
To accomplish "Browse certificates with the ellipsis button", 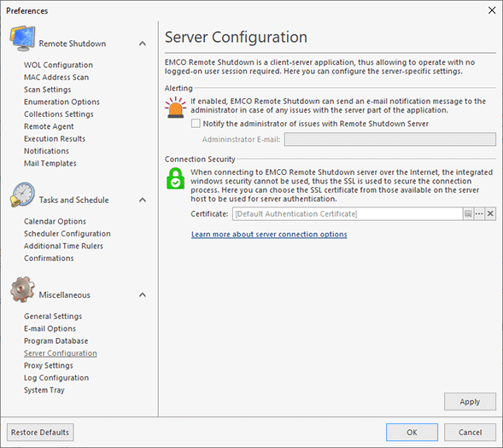I will 479,213.
